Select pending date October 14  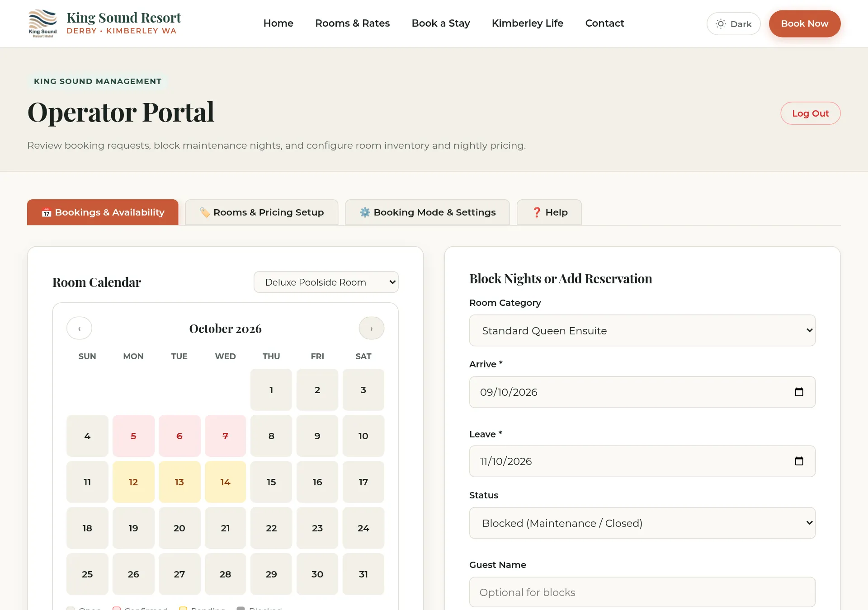pyautogui.click(x=225, y=482)
